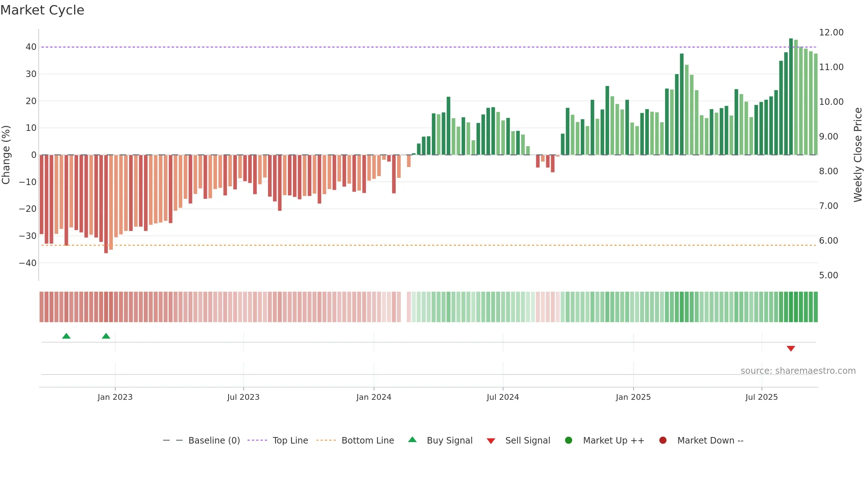Toggle the Sell Signal legend entry

click(518, 440)
